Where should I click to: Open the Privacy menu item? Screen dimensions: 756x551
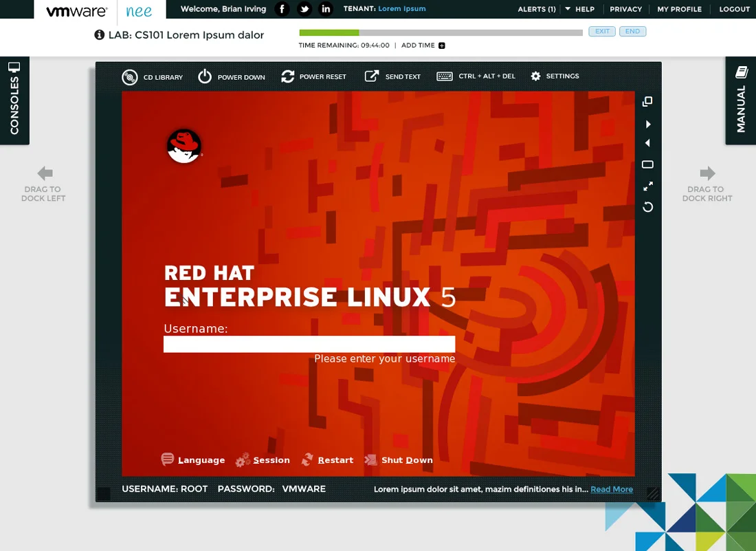[626, 9]
